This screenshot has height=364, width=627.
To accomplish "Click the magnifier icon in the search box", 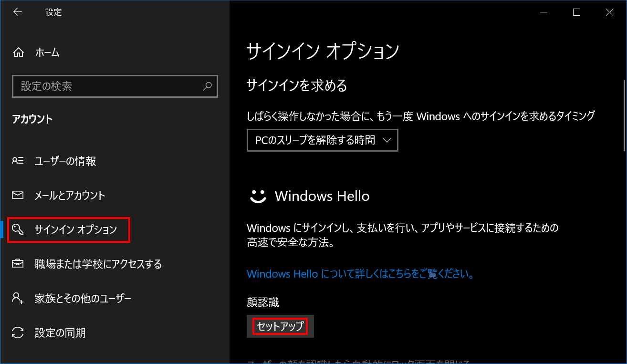I will coord(207,86).
